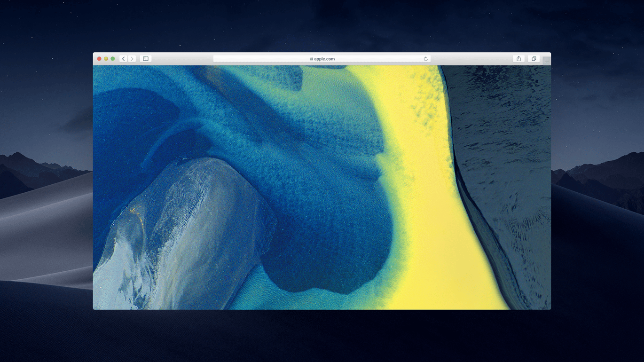The width and height of the screenshot is (644, 362).
Task: Go back with the Safari back arrow
Action: click(123, 59)
